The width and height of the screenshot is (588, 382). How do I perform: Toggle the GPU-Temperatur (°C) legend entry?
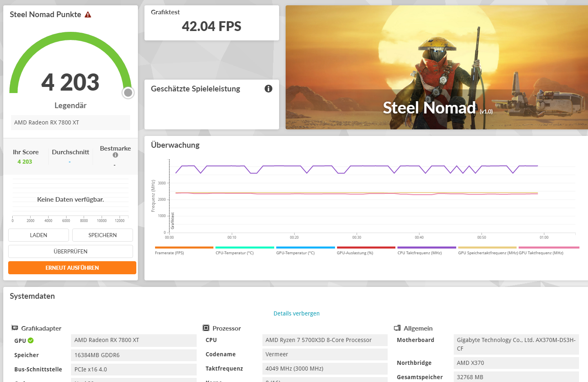click(305, 251)
